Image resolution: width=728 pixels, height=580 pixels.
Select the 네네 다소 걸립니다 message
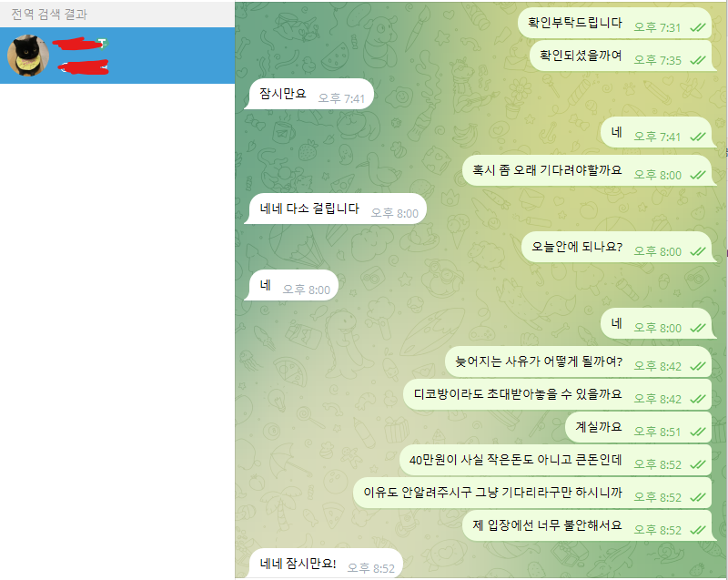(335, 209)
